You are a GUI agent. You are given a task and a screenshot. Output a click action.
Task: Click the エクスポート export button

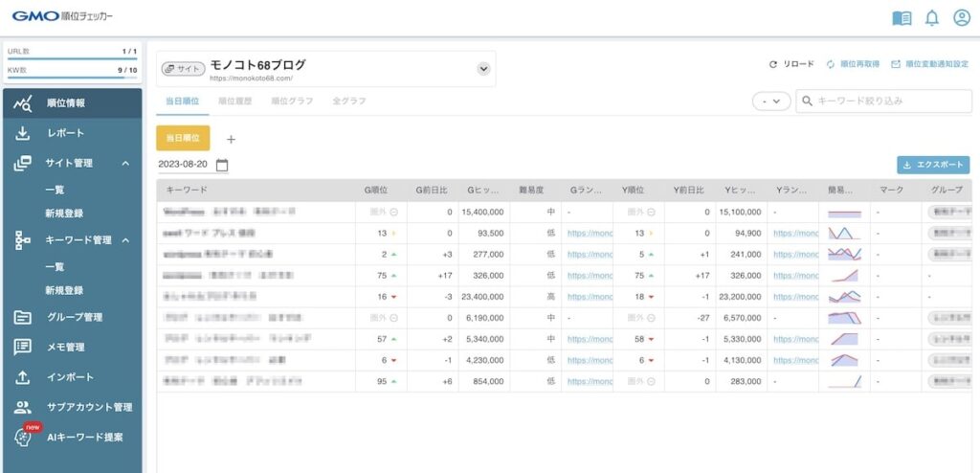[x=933, y=165]
